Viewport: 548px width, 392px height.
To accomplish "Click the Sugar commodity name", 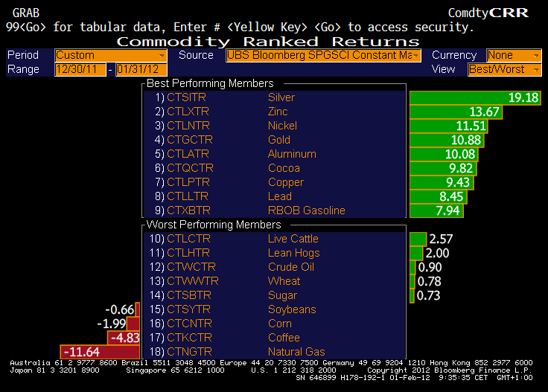I will tap(282, 295).
